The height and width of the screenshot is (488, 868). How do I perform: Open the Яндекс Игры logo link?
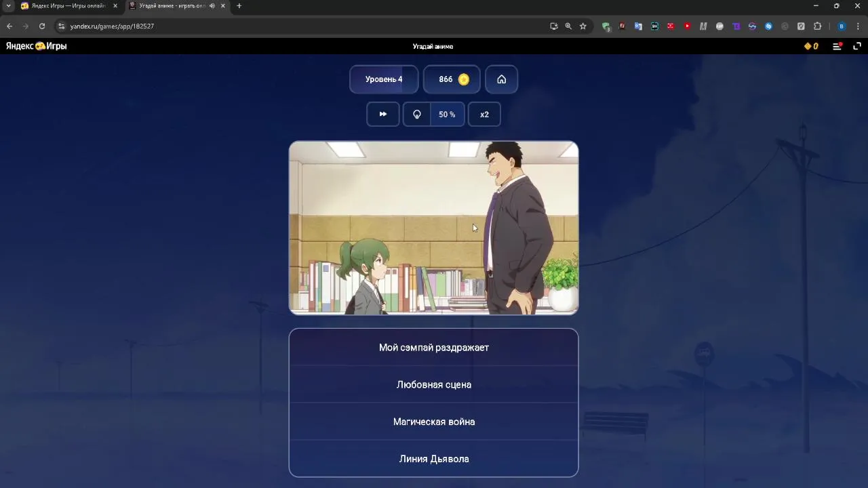[37, 46]
